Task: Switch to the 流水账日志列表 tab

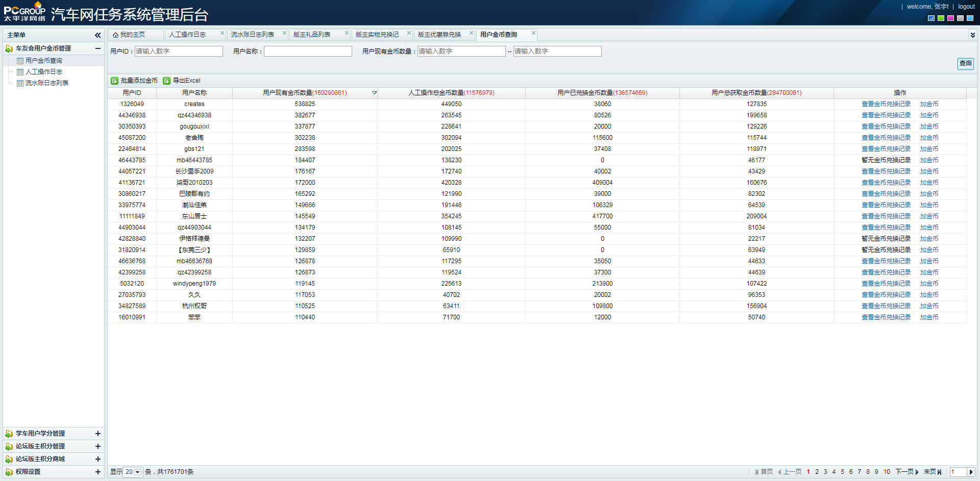Action: (x=253, y=35)
